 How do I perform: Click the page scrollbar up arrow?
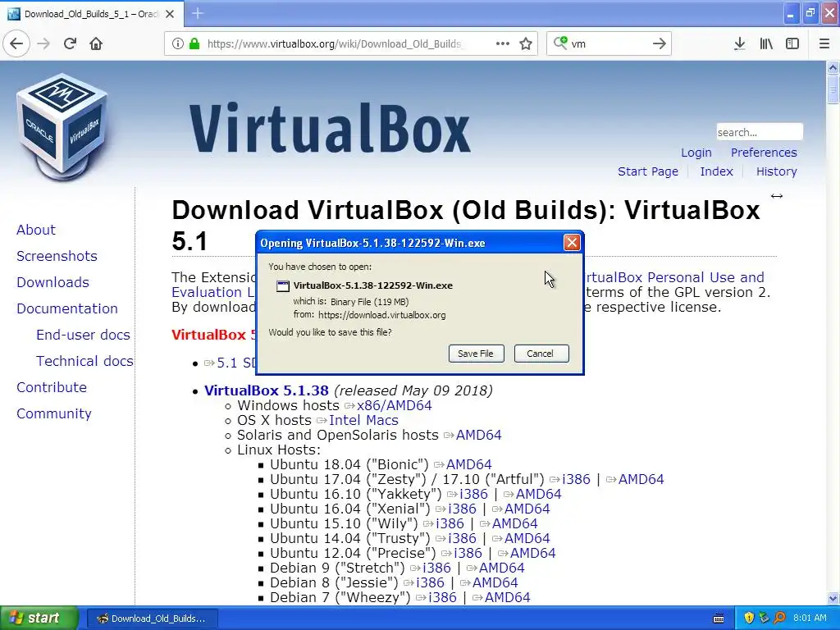[833, 67]
